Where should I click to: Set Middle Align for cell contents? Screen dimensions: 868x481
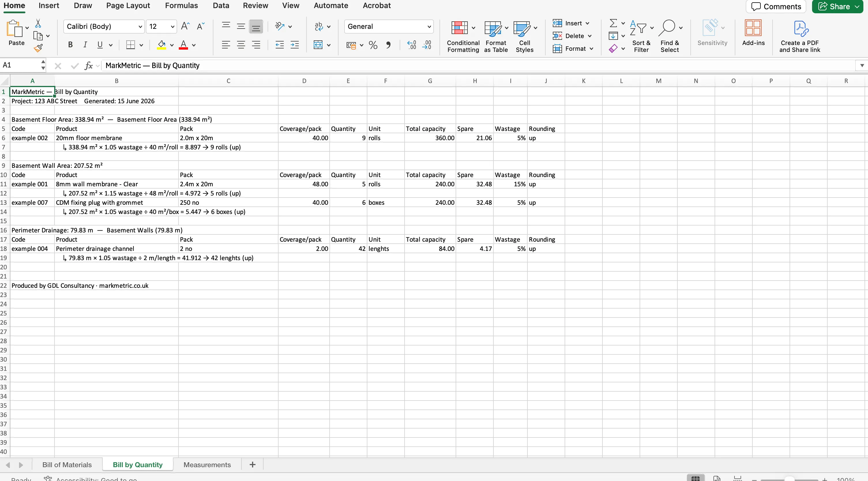pos(241,26)
